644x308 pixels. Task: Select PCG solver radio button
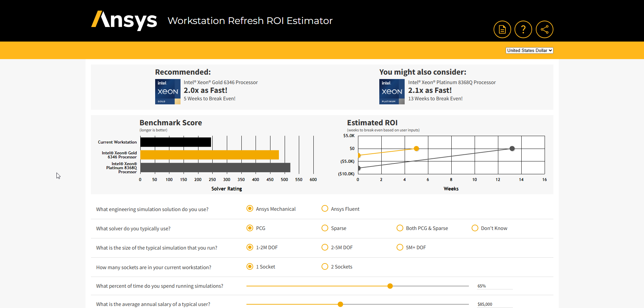(x=250, y=228)
